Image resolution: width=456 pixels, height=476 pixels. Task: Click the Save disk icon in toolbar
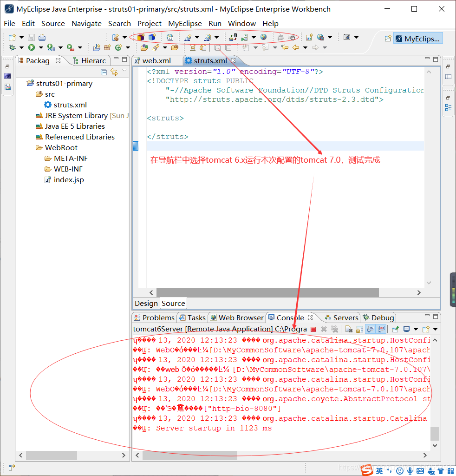click(31, 37)
